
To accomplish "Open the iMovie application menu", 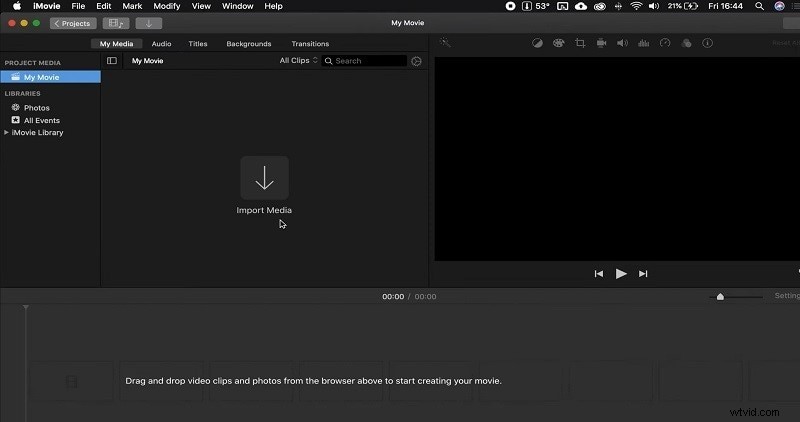I will 46,6.
